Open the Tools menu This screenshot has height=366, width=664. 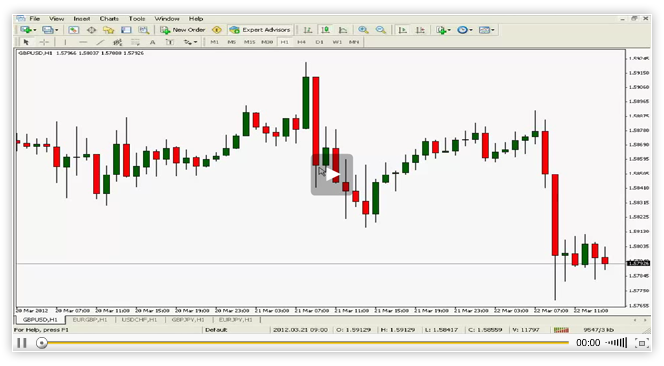click(x=137, y=19)
